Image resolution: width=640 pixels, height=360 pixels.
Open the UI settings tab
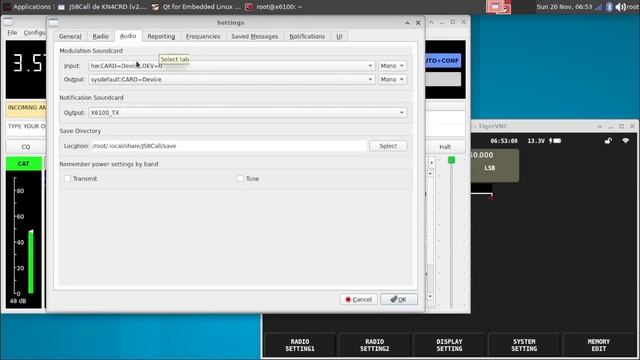click(x=339, y=36)
